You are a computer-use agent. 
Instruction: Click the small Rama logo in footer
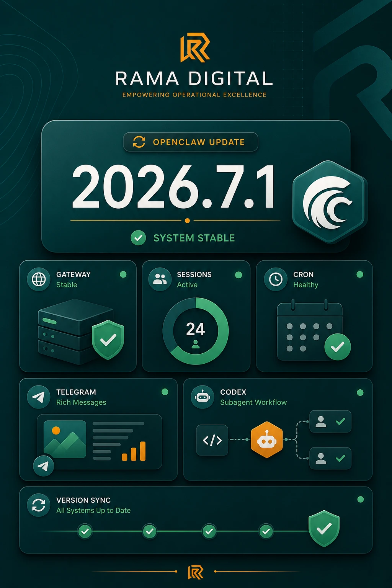point(196,572)
